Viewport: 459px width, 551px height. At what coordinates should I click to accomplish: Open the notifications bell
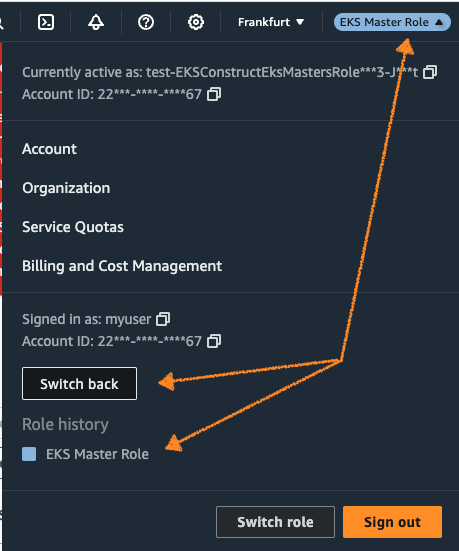tap(96, 22)
